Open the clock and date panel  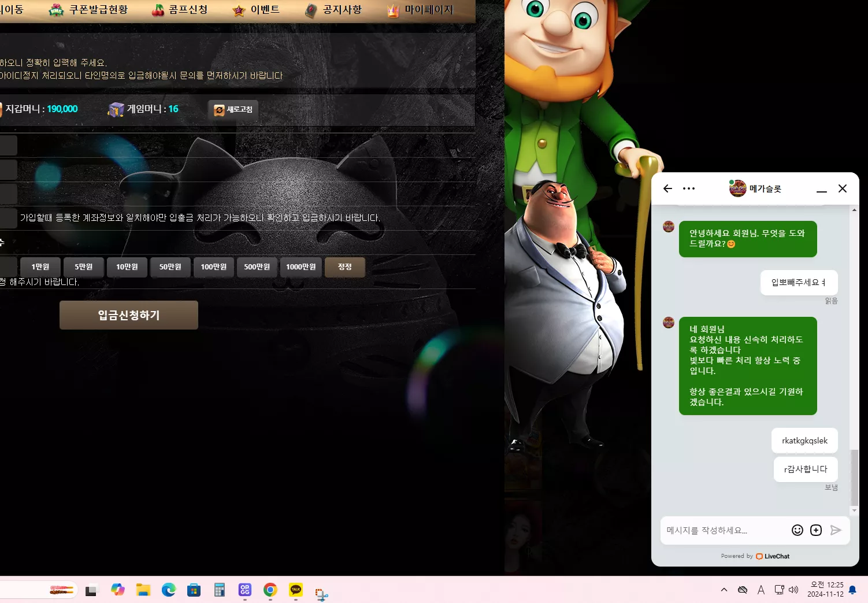point(825,590)
